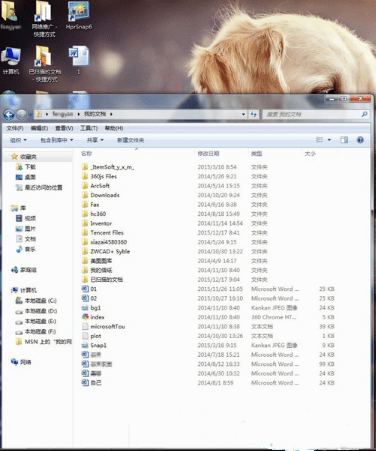
Task: Select the 360js Files folder name
Action: tap(104, 176)
